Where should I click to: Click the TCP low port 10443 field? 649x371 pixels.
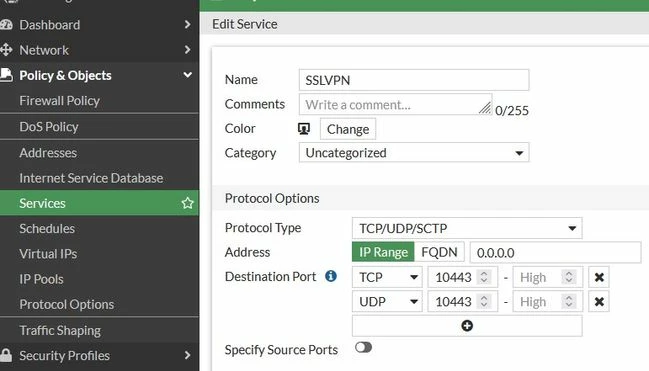(x=462, y=277)
